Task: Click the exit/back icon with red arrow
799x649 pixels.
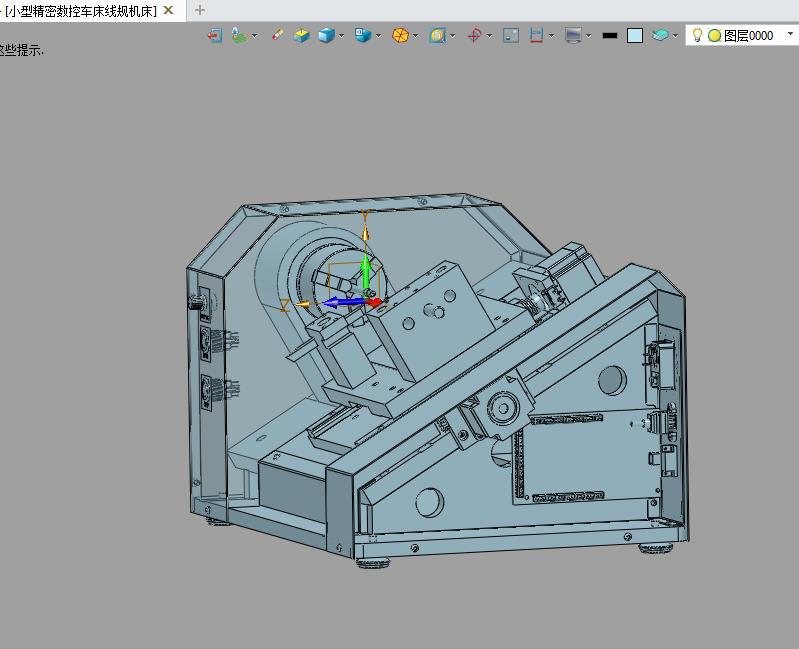Action: [x=215, y=36]
